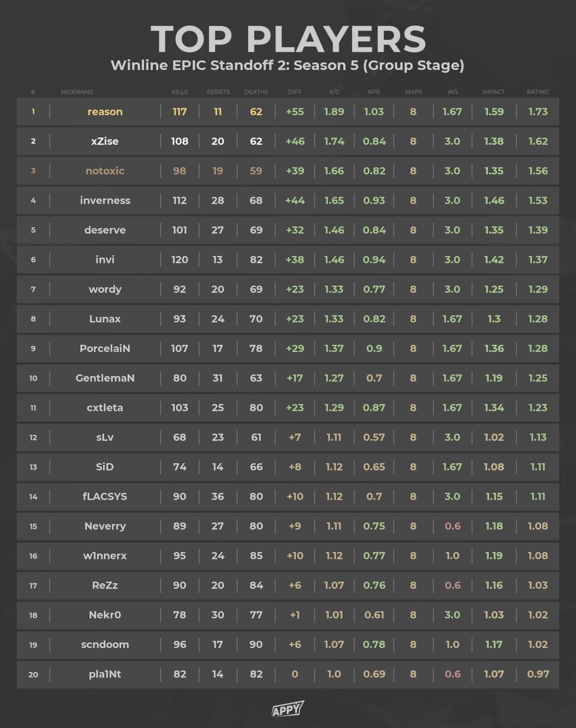576x728 pixels.
Task: Select player nickname Neverry
Action: point(105,526)
